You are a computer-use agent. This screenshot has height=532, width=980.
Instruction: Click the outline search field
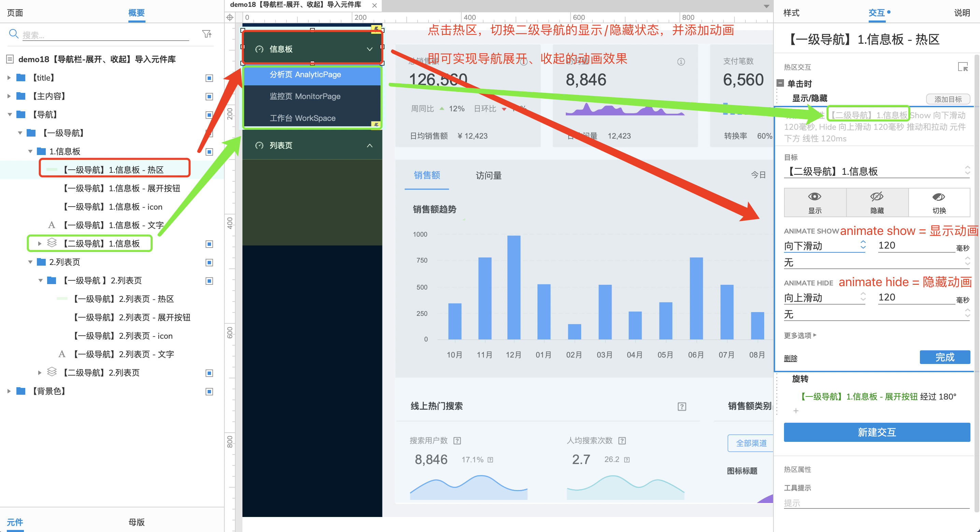click(106, 35)
